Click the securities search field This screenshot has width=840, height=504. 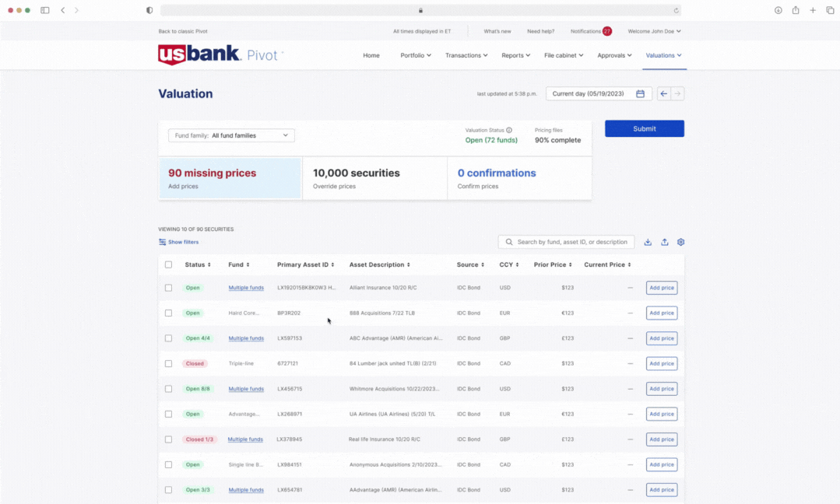coord(566,242)
